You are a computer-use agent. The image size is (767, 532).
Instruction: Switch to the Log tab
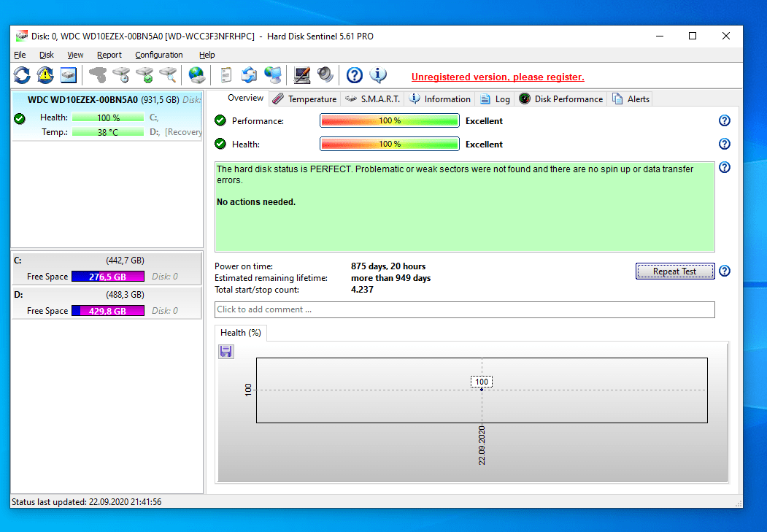point(495,99)
